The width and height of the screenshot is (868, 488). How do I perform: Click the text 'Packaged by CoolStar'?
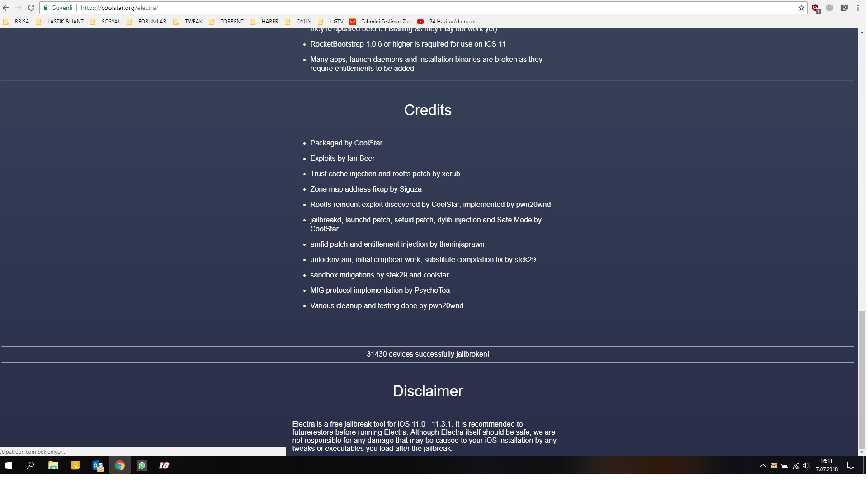pos(346,143)
